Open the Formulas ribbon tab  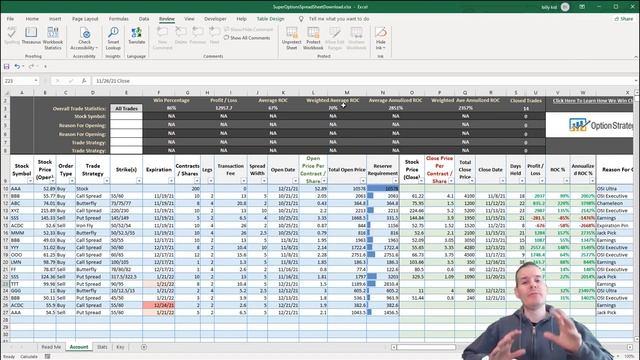[x=118, y=19]
